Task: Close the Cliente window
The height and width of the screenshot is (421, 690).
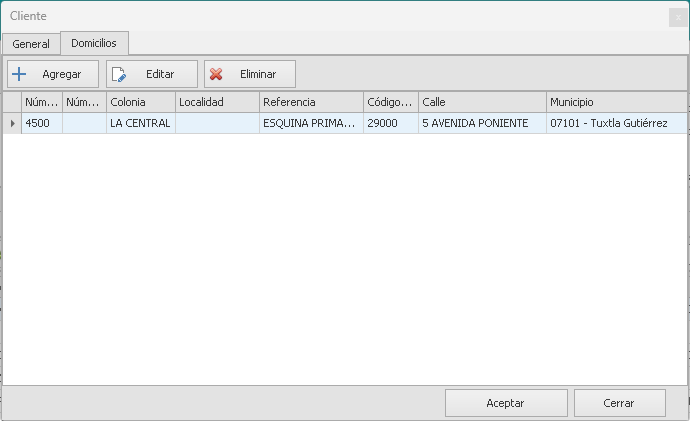Action: 677,17
